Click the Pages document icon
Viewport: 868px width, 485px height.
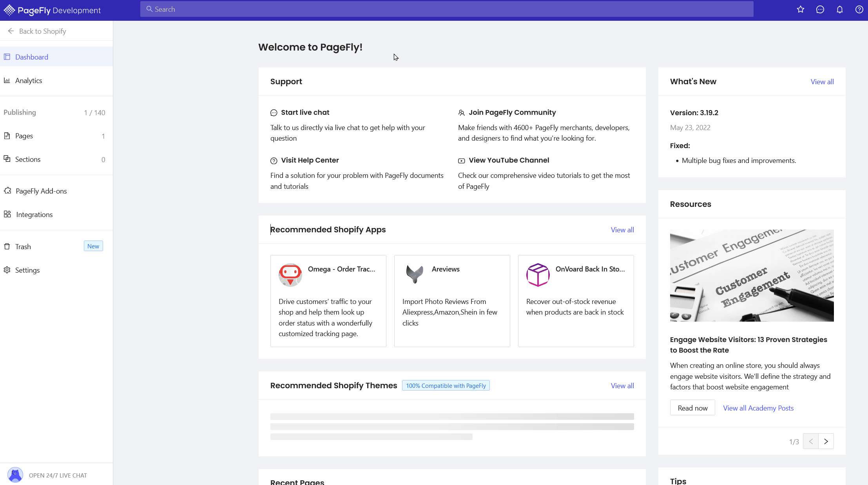(7, 136)
